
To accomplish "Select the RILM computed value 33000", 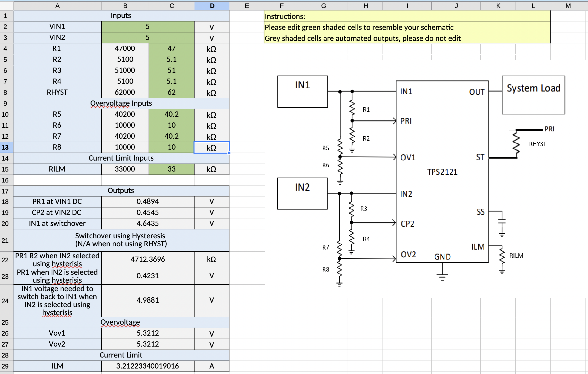I will click(125, 169).
